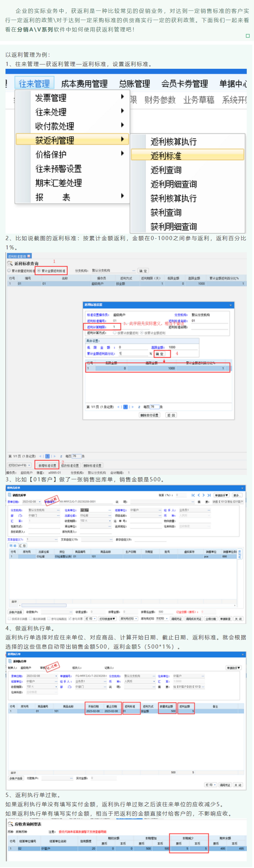
Task: Click ellipsis lookup beside 分支机构 in 返利标准查询
Action: tap(134, 271)
